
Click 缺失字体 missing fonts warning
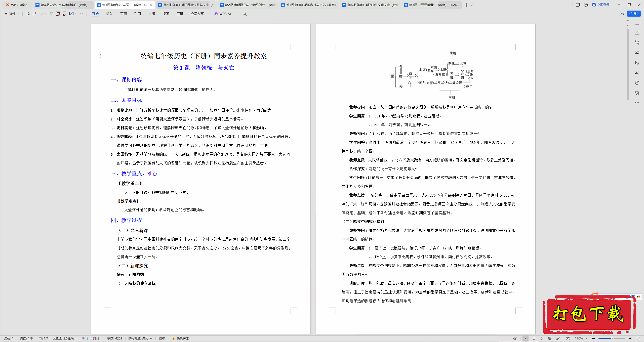[180, 338]
